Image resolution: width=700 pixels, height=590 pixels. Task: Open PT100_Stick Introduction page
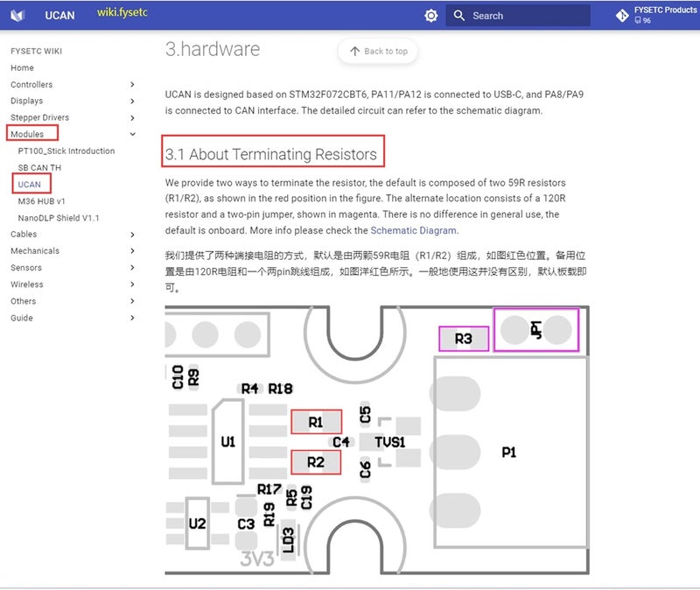point(66,151)
